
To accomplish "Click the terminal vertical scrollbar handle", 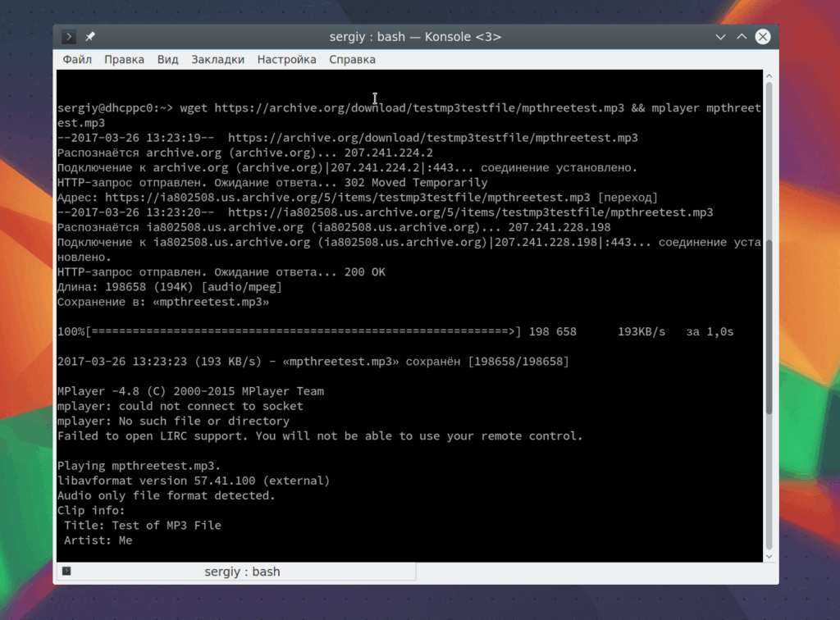I will point(769,326).
